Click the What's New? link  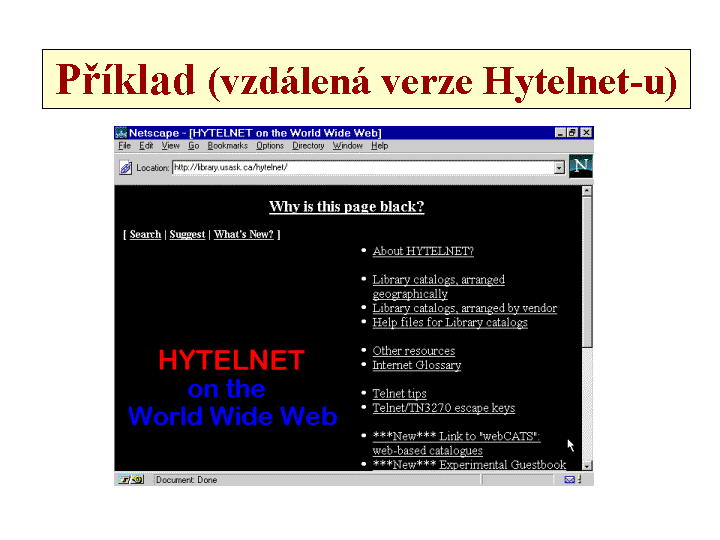click(243, 234)
